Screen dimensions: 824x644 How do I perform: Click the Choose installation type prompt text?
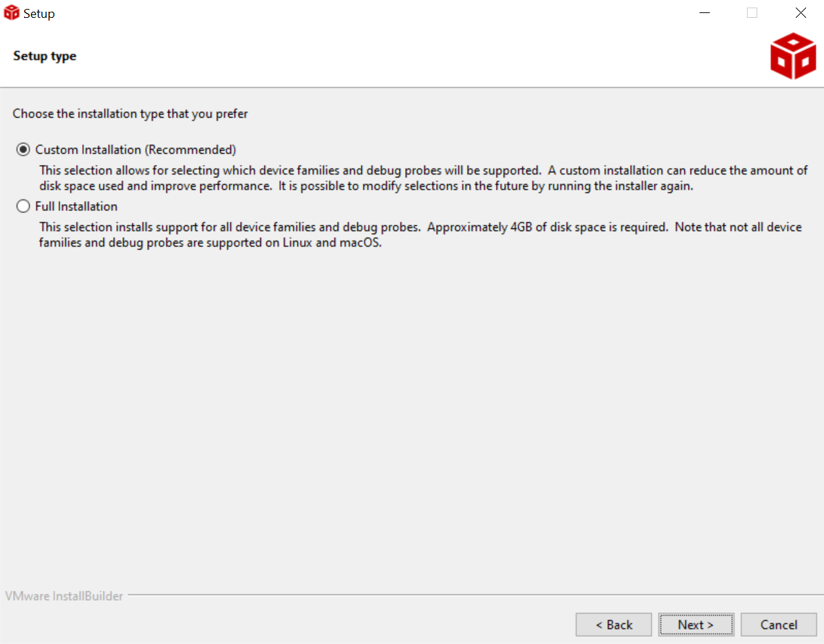[130, 113]
